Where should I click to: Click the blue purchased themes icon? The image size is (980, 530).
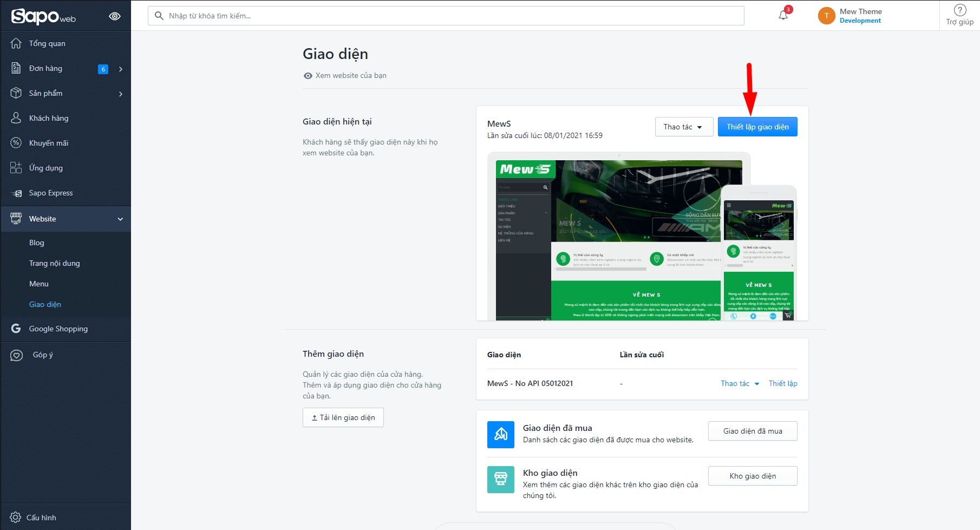(x=501, y=435)
